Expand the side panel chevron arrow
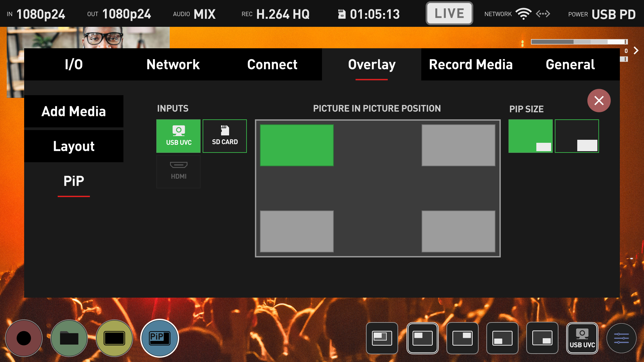Screen dimensions: 644x362 (636, 51)
